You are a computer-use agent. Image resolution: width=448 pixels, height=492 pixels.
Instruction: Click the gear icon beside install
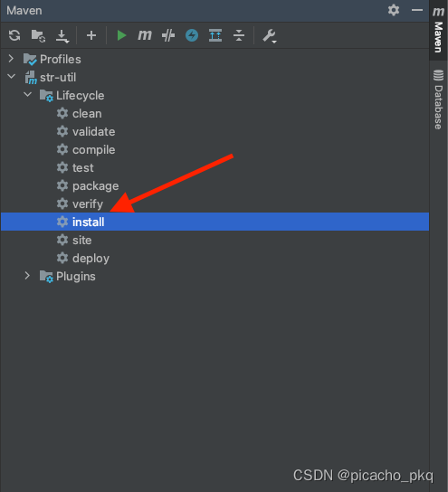point(62,222)
